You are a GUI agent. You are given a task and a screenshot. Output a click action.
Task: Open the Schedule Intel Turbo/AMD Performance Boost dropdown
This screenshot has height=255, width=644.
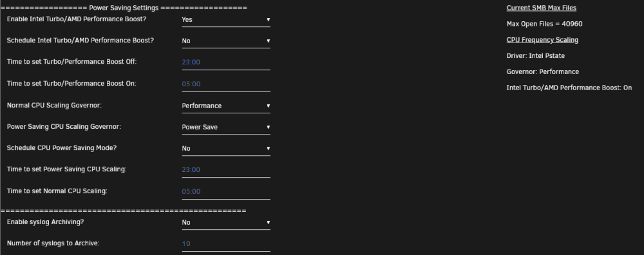tap(226, 41)
